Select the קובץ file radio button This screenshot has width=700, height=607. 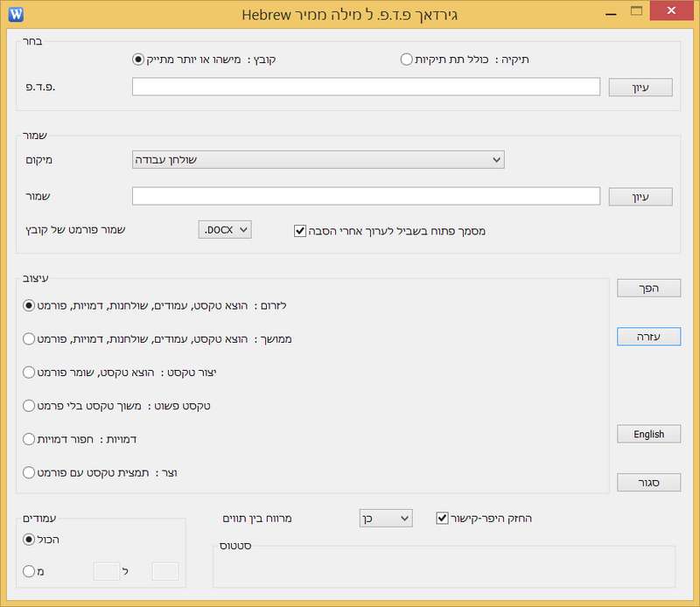point(137,59)
